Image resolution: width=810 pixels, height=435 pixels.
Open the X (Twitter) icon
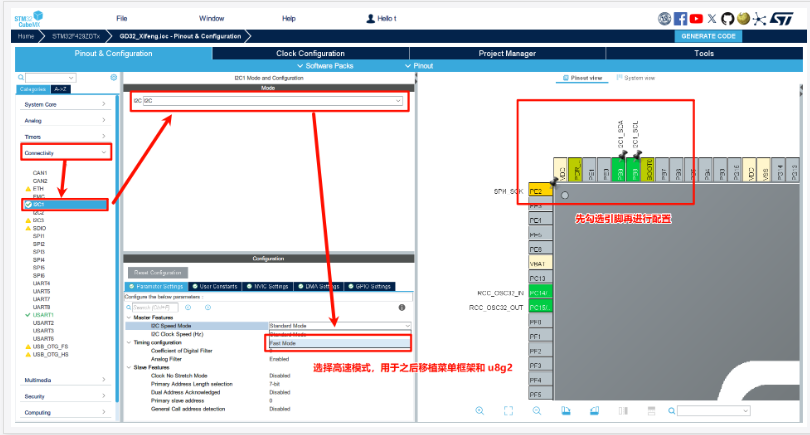click(x=712, y=19)
